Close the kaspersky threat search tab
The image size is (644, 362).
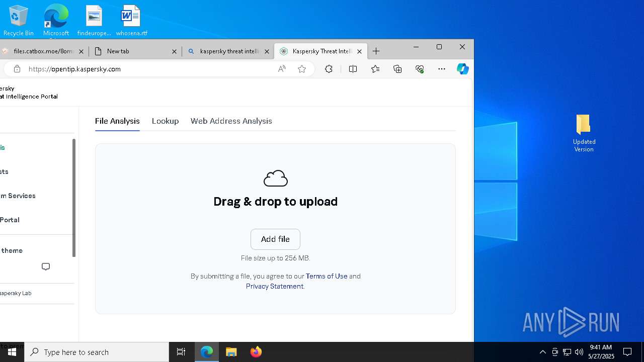[x=267, y=51]
